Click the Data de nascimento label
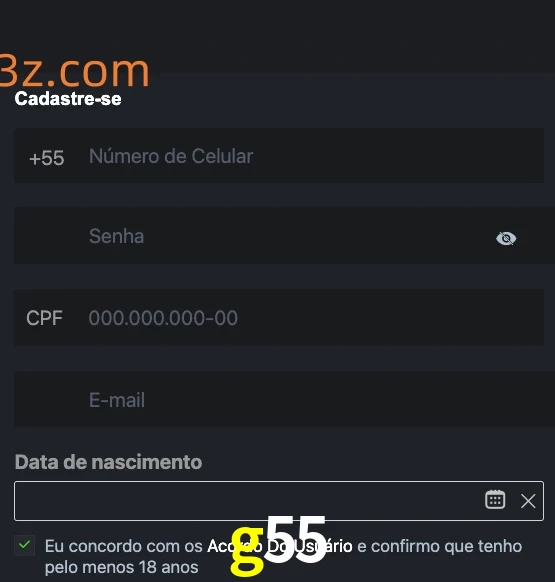This screenshot has width=555, height=582. [x=108, y=462]
